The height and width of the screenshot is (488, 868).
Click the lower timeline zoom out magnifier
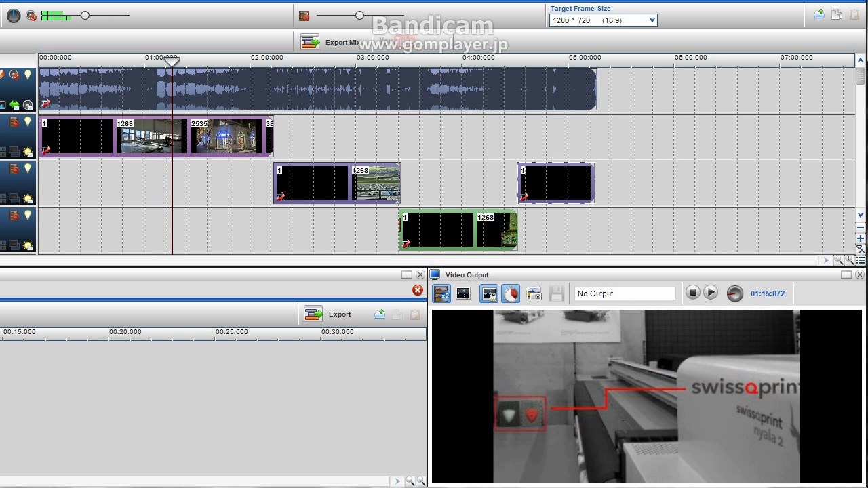[x=410, y=481]
